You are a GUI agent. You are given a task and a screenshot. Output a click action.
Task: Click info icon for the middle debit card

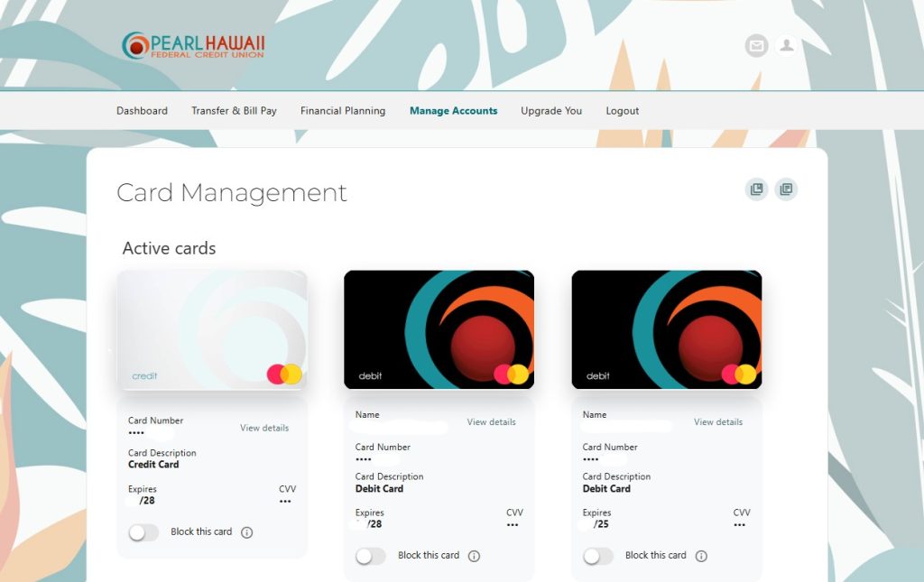474,556
